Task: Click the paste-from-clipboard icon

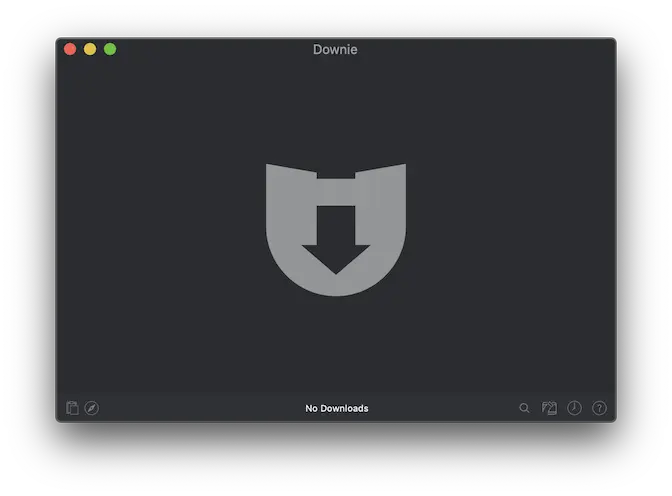Action: [72, 408]
